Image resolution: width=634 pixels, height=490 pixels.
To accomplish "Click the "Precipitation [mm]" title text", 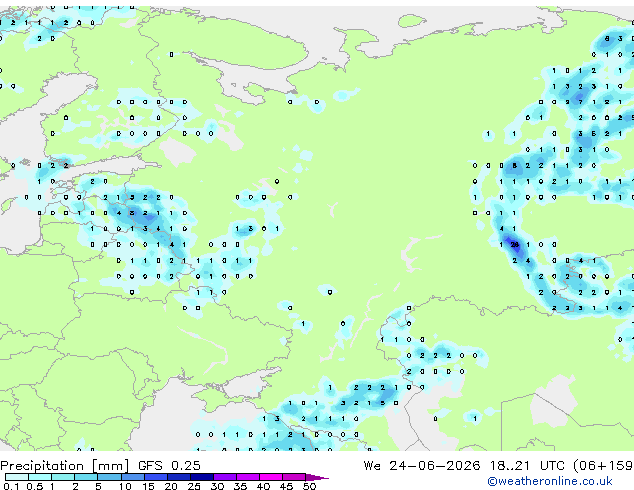I will coord(65,466).
